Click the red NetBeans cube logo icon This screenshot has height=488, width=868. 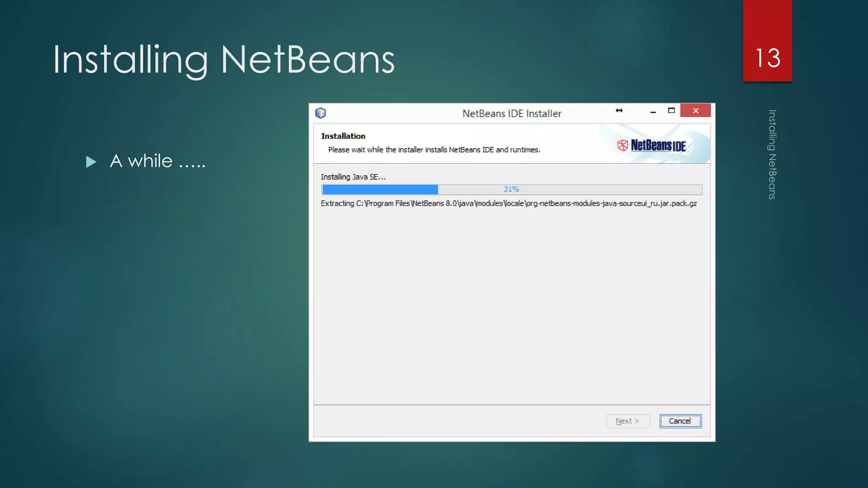[x=622, y=146]
